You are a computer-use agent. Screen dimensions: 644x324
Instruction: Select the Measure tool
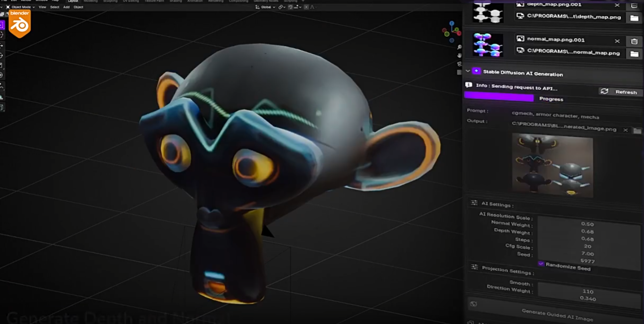coord(2,97)
